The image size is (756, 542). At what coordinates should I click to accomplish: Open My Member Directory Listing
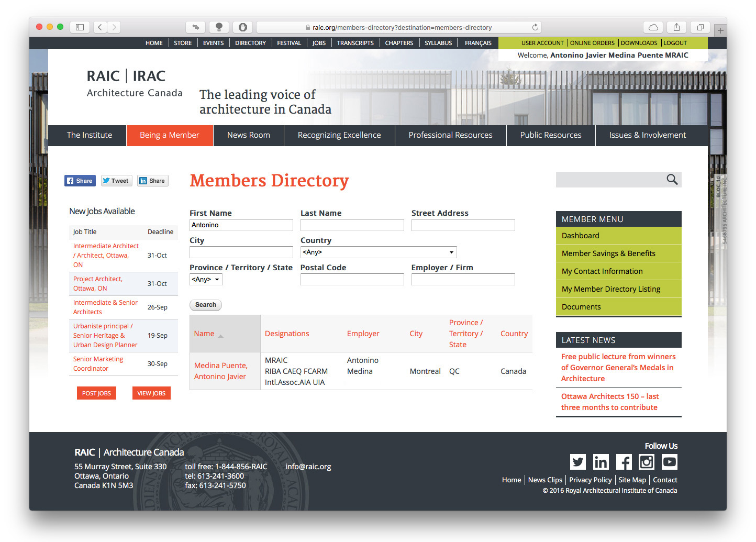[619, 289]
